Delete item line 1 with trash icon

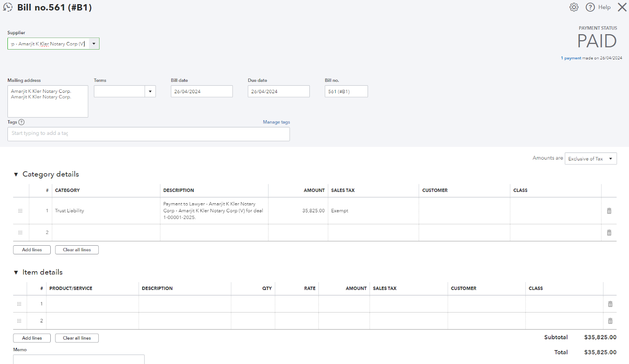610,304
